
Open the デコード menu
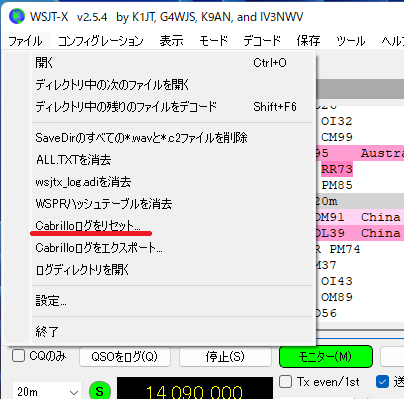[262, 41]
